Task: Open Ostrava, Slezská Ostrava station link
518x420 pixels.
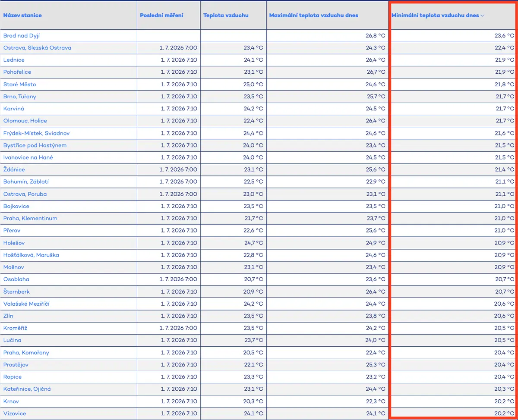Action: (37, 48)
